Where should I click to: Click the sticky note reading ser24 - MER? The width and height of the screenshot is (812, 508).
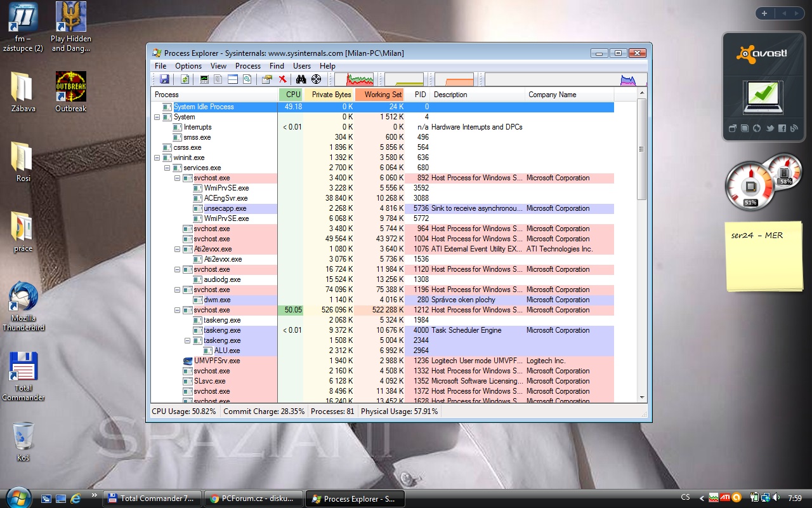(764, 256)
